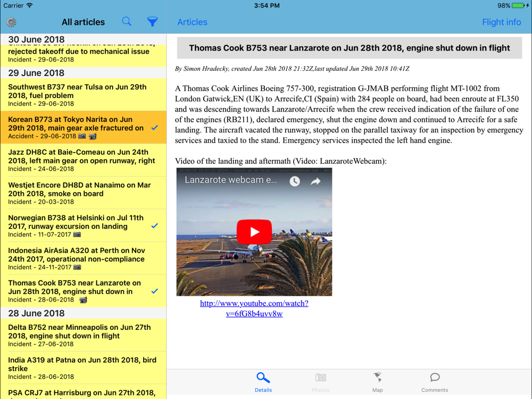
Task: Go back to Articles
Action: pyautogui.click(x=192, y=22)
